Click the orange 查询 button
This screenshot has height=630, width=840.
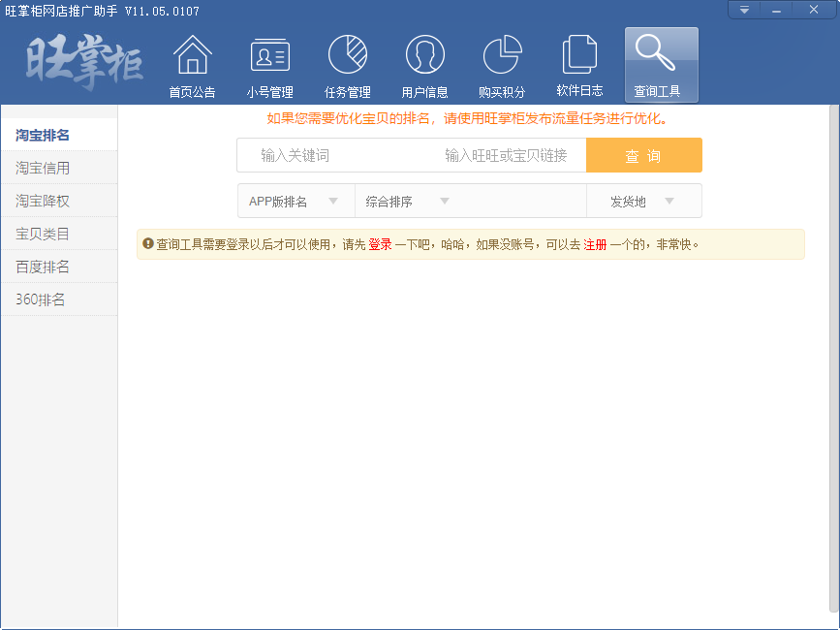click(644, 155)
